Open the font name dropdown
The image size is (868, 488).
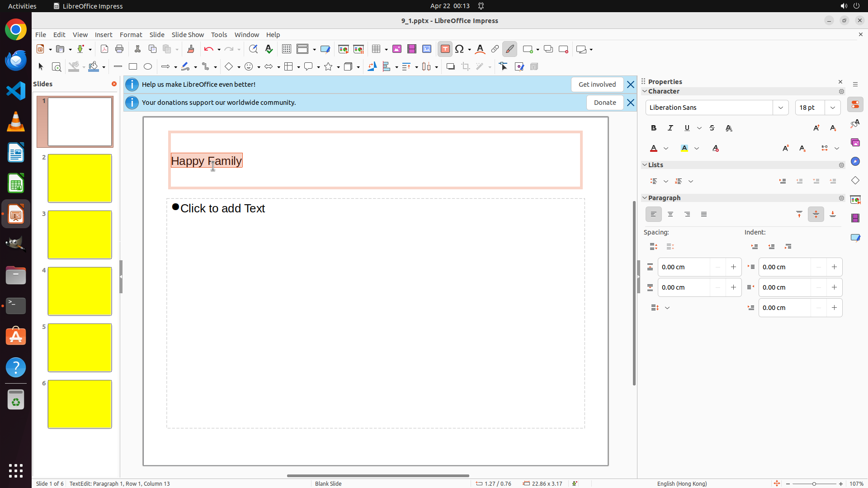pos(781,108)
